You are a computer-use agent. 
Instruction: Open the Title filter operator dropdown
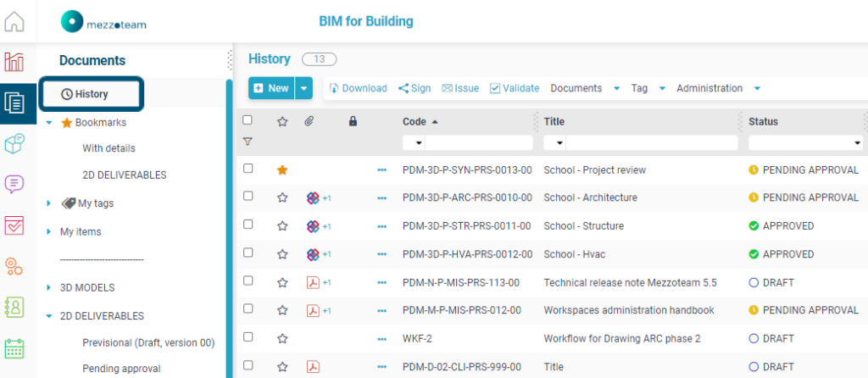coord(554,142)
